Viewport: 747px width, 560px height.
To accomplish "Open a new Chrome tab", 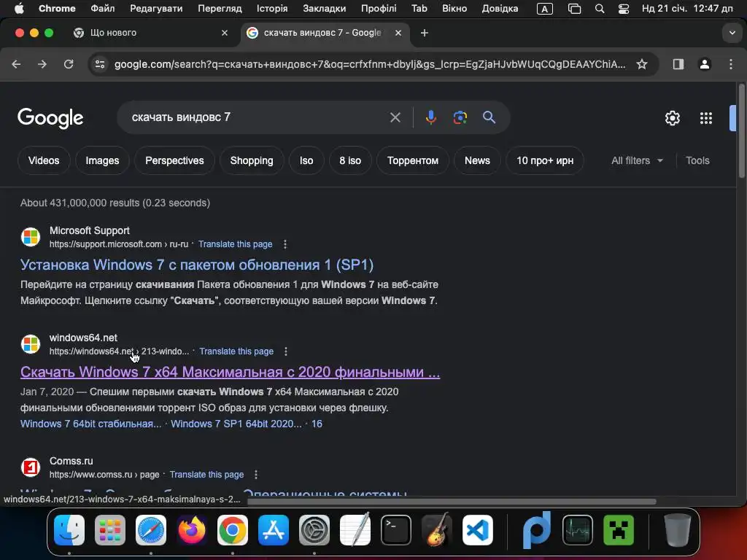I will pyautogui.click(x=425, y=33).
